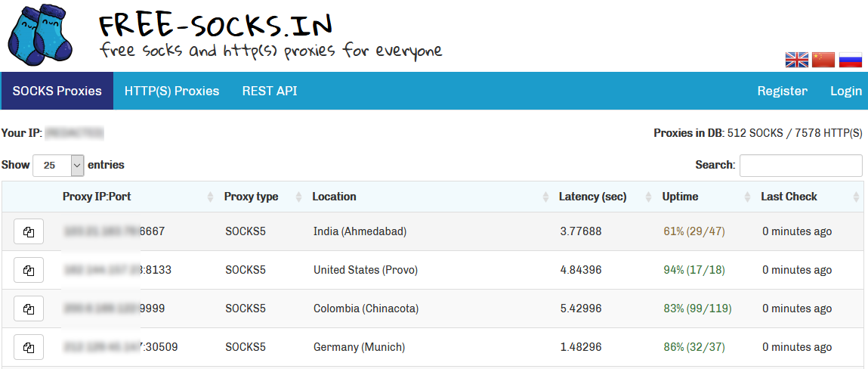Click the Register link
868x369 pixels.
[x=782, y=91]
